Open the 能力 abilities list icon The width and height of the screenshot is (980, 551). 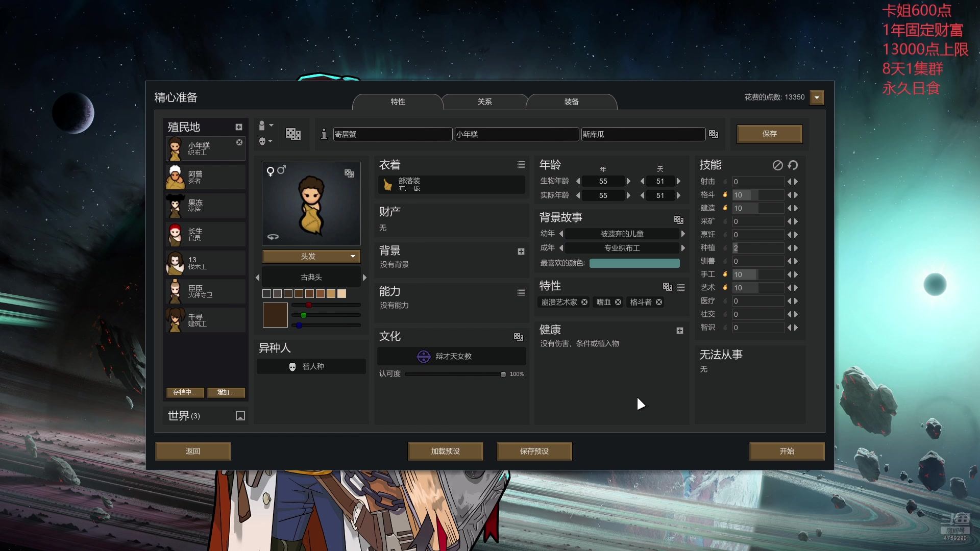521,292
